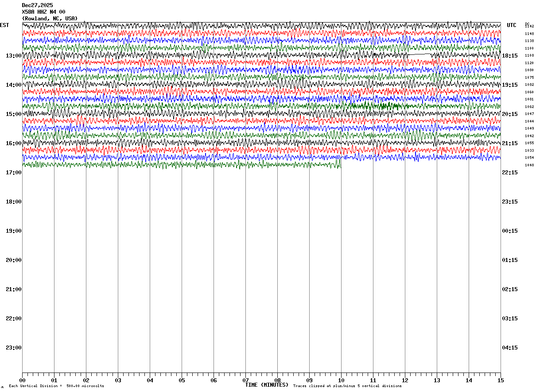The height and width of the screenshot is (392, 536).
Task: Click minute 08 on the time axis
Action: click(277, 380)
